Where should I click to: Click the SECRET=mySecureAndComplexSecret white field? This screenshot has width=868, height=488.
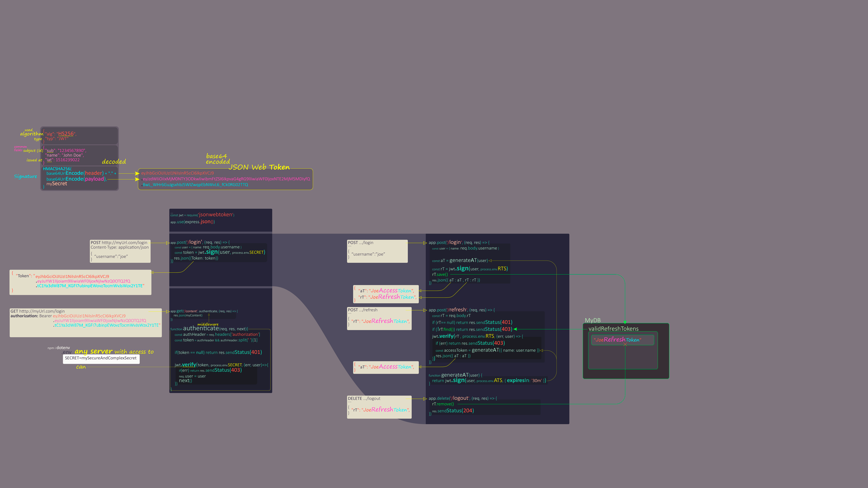[x=101, y=358]
